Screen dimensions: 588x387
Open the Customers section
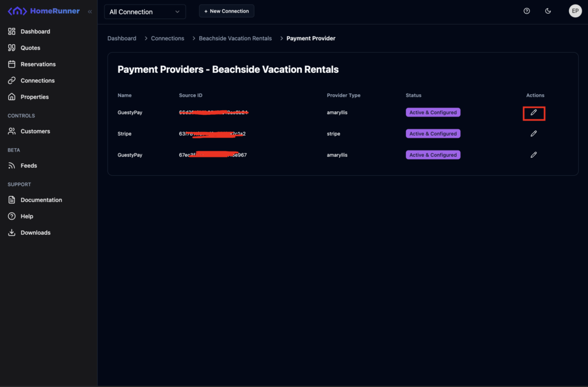coord(35,131)
